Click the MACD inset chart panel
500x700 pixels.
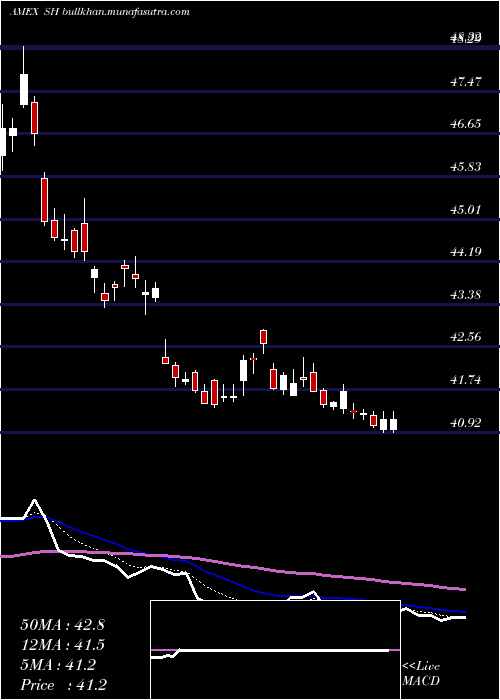pyautogui.click(x=275, y=650)
